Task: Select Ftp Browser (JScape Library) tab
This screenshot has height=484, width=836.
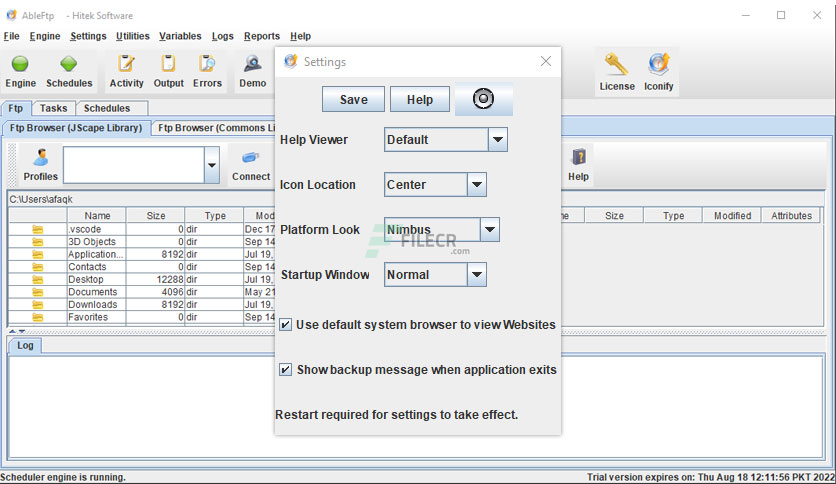Action: click(x=76, y=128)
